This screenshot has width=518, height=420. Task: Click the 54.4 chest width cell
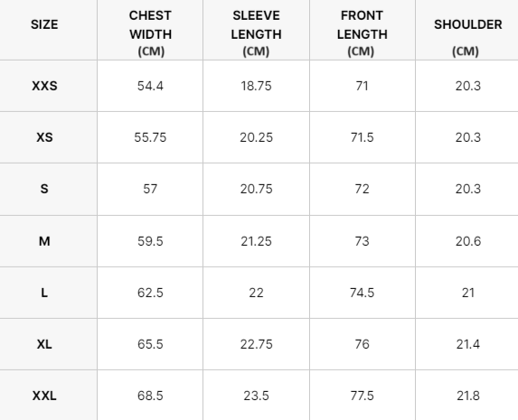pyautogui.click(x=150, y=86)
